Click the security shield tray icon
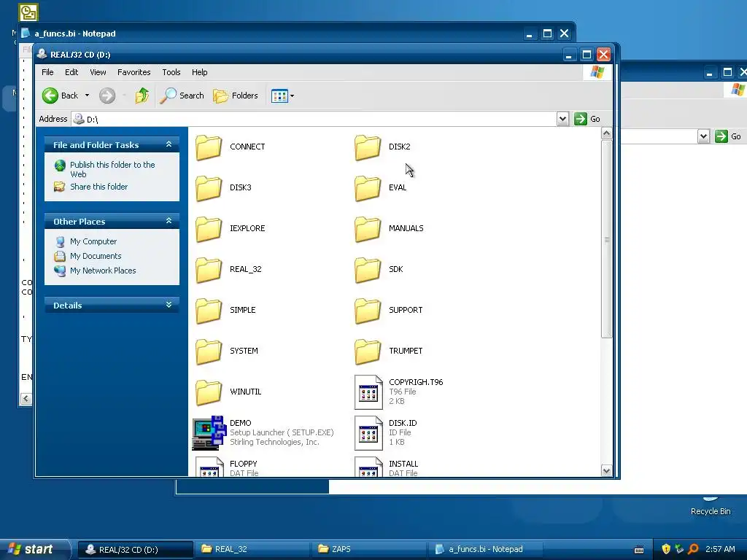The width and height of the screenshot is (747, 560). [x=666, y=549]
